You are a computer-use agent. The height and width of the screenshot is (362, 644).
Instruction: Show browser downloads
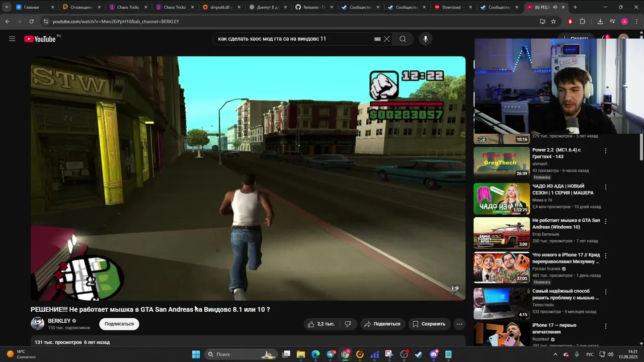point(600,21)
